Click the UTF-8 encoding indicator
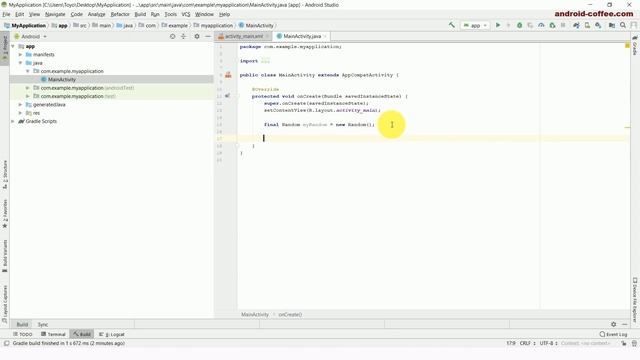Image resolution: width=640 pixels, height=360 pixels. pyautogui.click(x=549, y=343)
